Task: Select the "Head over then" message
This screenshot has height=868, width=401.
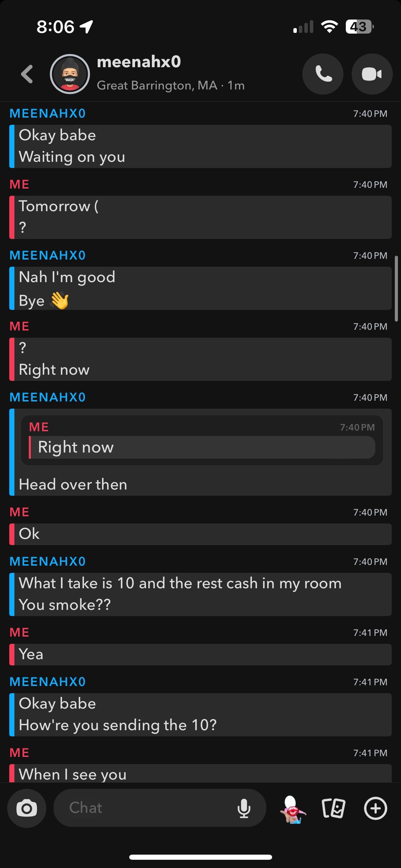Action: [x=73, y=484]
